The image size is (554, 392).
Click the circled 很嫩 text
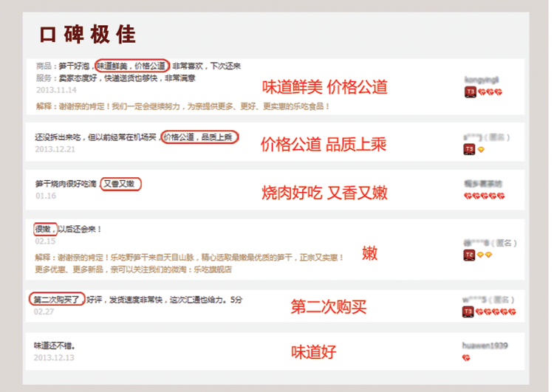pyautogui.click(x=45, y=229)
